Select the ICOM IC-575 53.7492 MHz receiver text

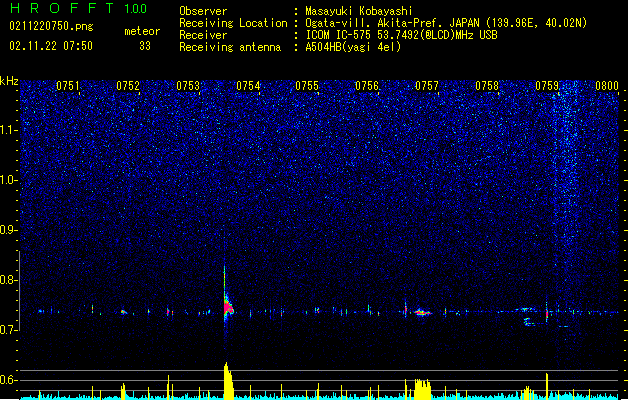401,35
